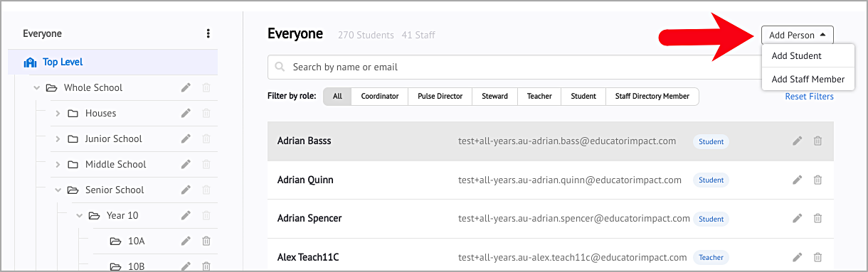This screenshot has height=272, width=868.
Task: Collapse the Year 10 tree node
Action: (x=79, y=216)
